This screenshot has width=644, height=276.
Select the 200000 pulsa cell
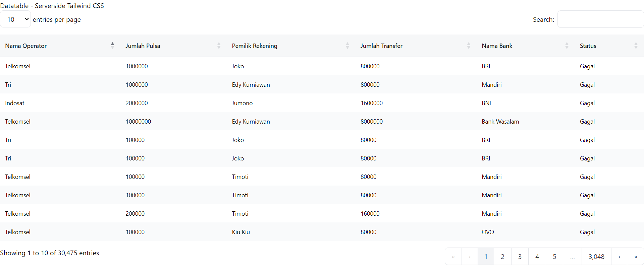135,214
